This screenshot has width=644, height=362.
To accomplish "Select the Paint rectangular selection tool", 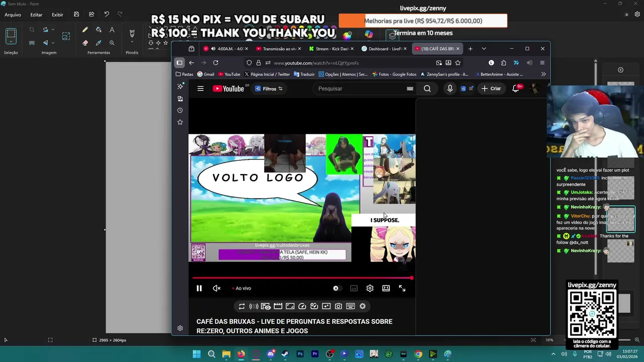I will [11, 35].
